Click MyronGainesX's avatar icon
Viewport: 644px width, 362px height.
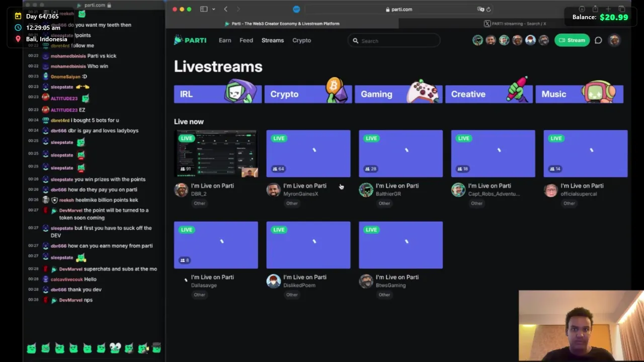273,190
